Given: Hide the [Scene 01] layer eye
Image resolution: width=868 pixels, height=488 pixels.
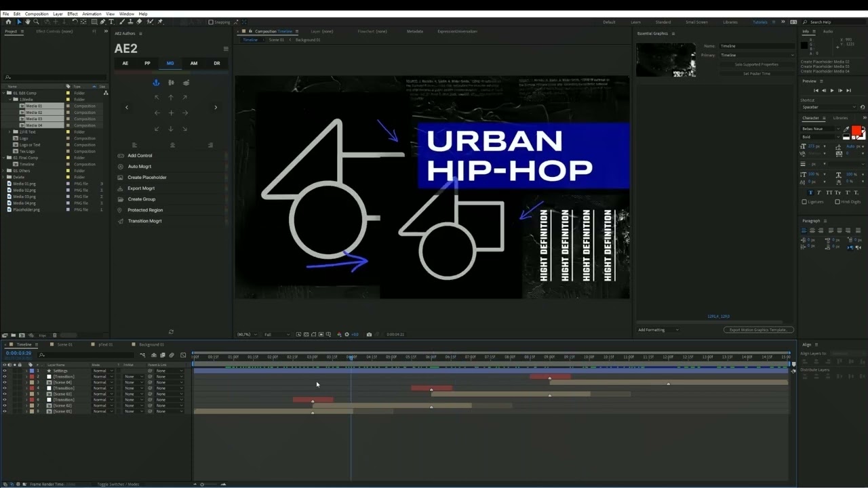Looking at the screenshot, I should (4, 411).
